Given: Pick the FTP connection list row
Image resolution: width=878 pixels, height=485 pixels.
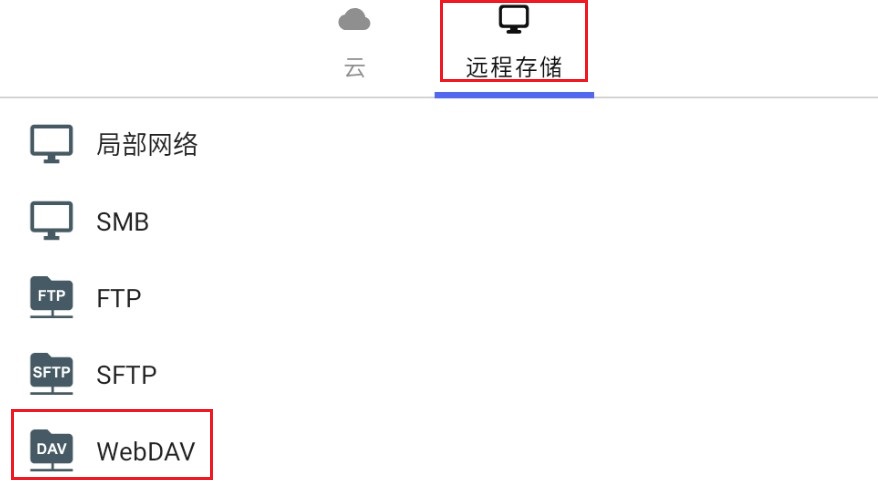Looking at the screenshot, I should 439,297.
